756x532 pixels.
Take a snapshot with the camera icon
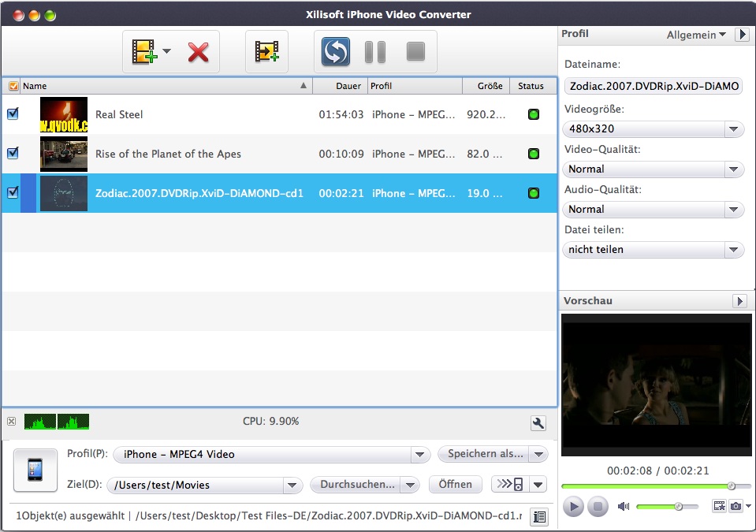[736, 506]
